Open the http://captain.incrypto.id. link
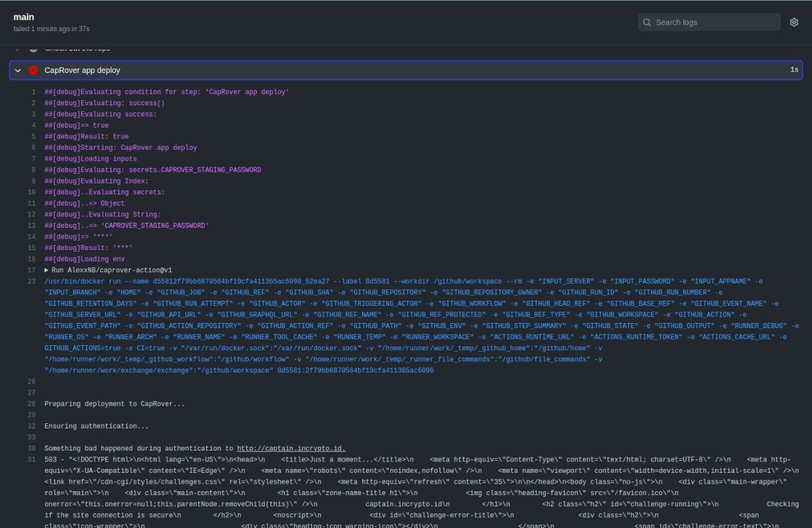This screenshot has height=528, width=812. pos(291,449)
